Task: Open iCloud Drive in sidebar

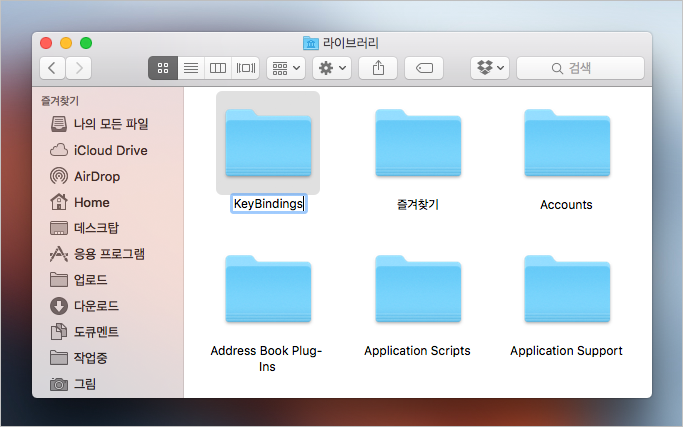Action: pyautogui.click(x=108, y=150)
